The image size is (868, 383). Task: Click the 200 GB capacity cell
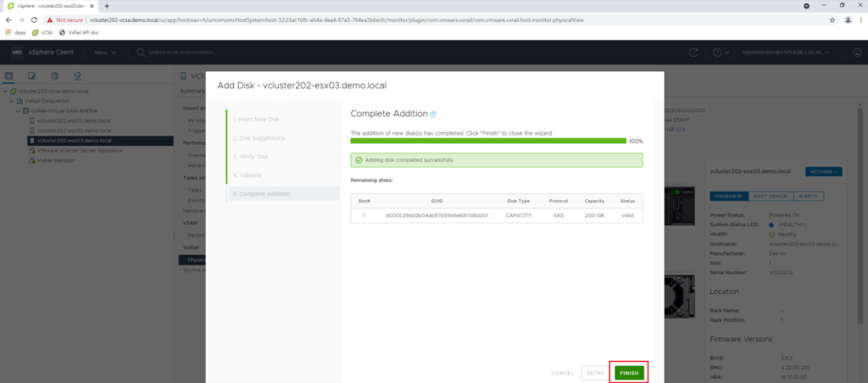coord(594,215)
